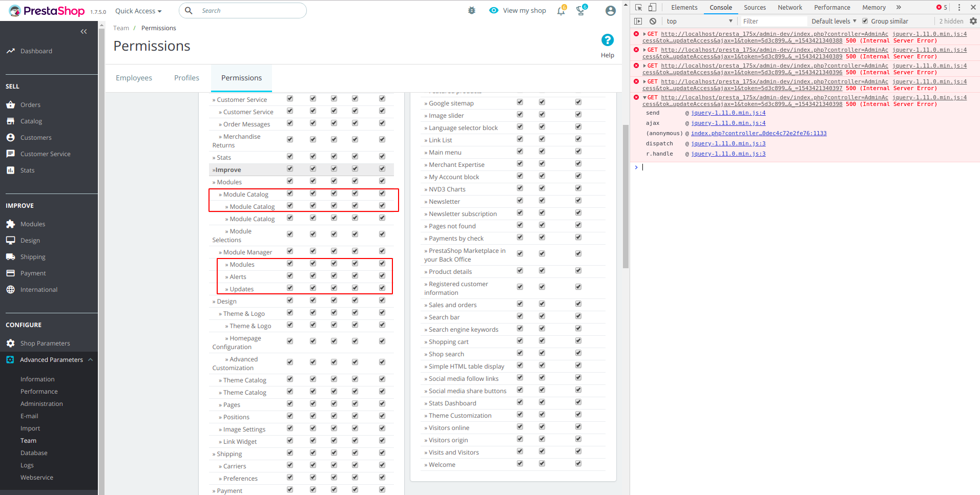980x495 pixels.
Task: Click the Shop Parameters gear icon
Action: coord(11,343)
